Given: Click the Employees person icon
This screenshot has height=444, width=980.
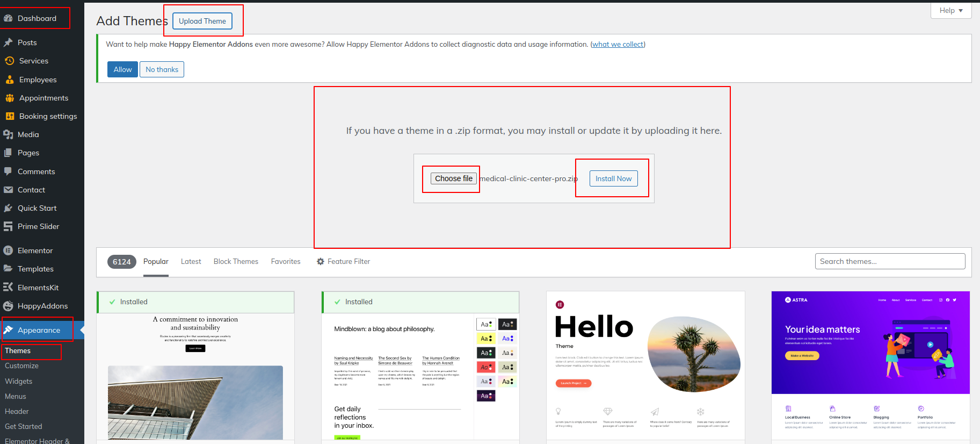Looking at the screenshot, I should coord(9,80).
